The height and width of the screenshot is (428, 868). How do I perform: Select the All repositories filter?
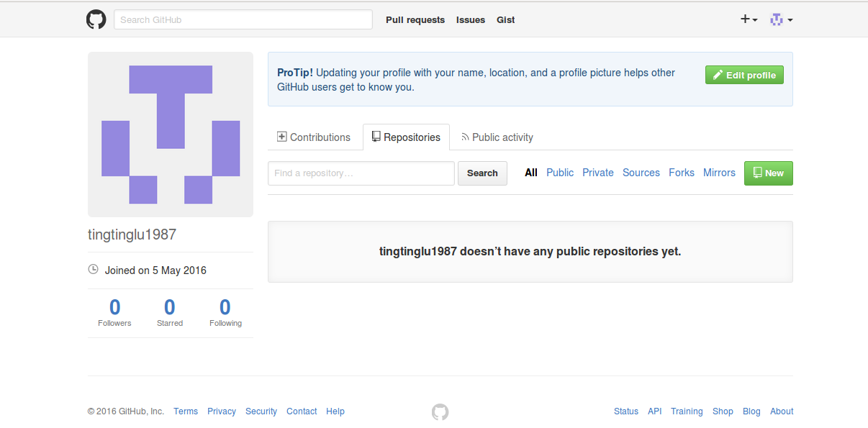pos(531,173)
